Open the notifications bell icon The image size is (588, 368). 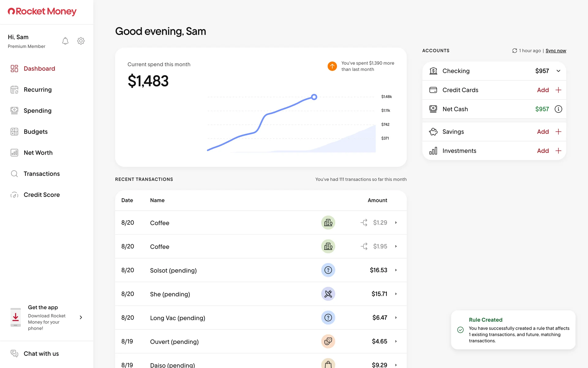[65, 41]
